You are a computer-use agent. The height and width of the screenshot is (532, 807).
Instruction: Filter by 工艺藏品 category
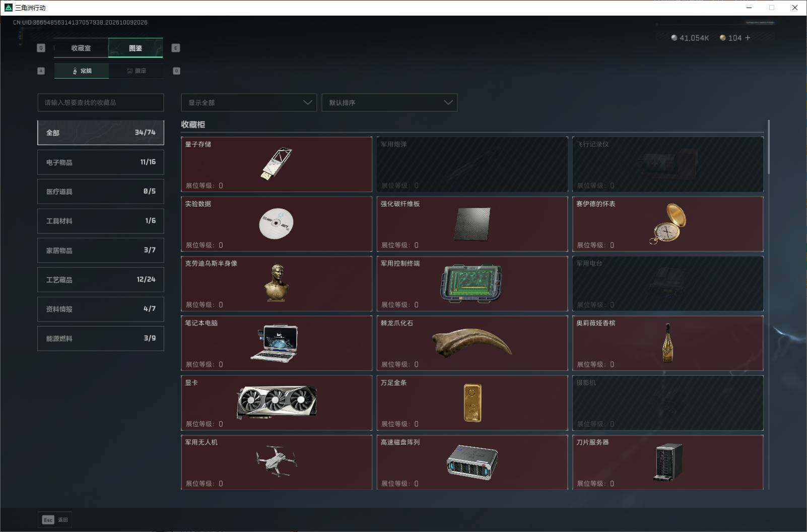(101, 280)
